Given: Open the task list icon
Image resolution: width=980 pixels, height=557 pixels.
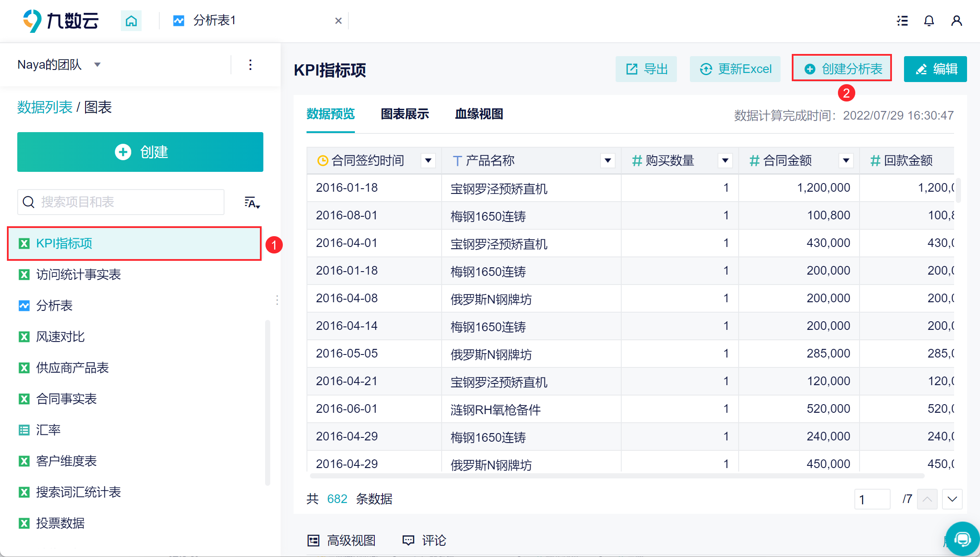Looking at the screenshot, I should point(902,21).
